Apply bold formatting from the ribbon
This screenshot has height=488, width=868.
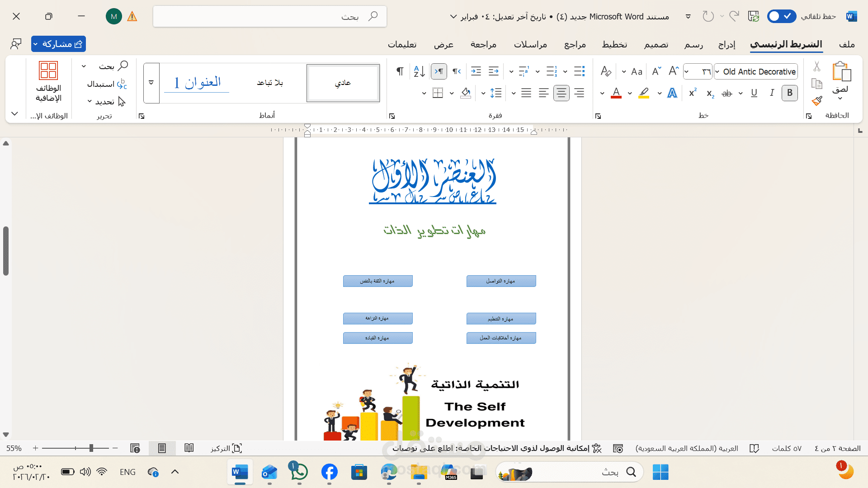[789, 93]
